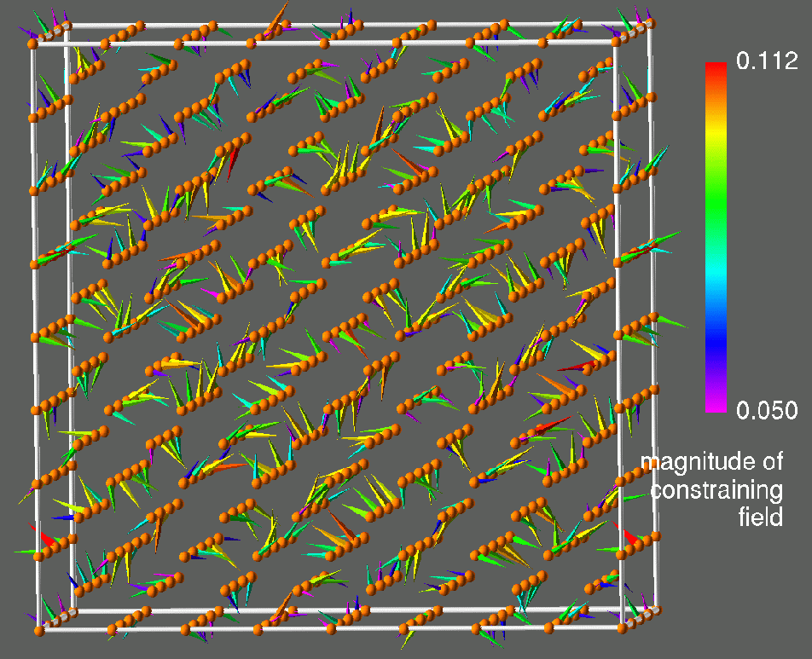This screenshot has height=659, width=812.
Task: Click the magenta bottom end of the color bar
Action: coord(716,408)
